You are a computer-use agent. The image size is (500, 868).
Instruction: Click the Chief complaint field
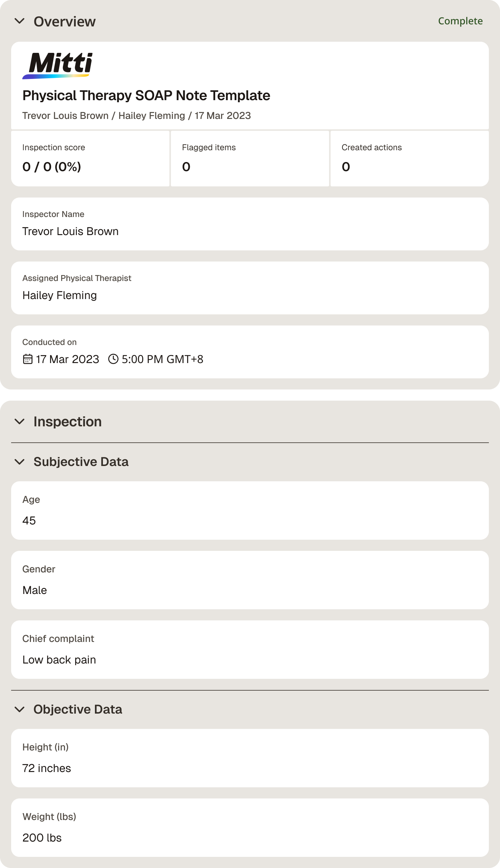(x=250, y=650)
